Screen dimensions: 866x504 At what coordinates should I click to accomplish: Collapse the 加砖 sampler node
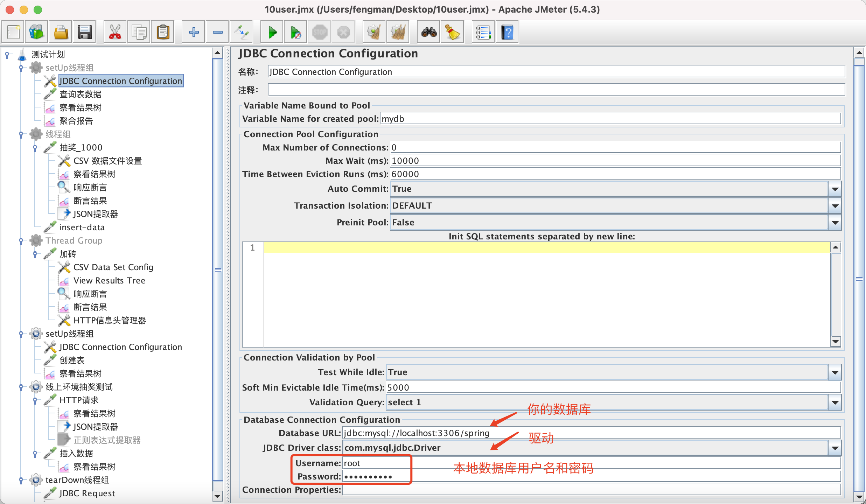(x=35, y=254)
